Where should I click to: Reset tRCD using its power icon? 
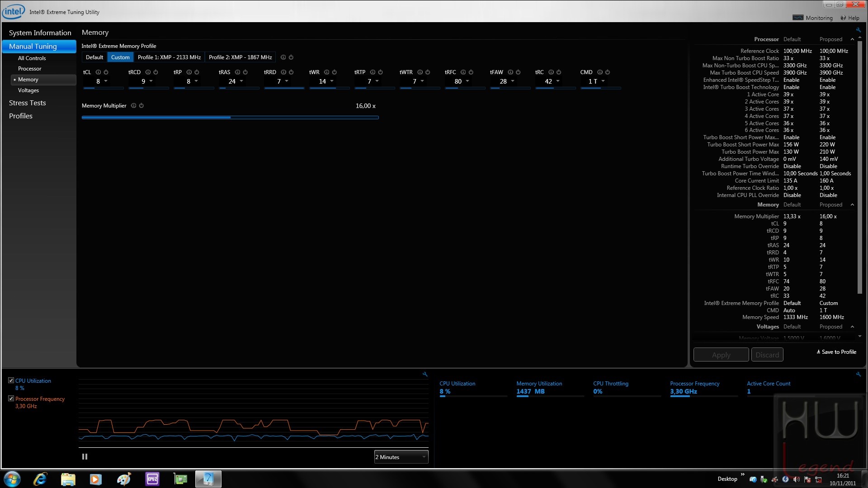[x=156, y=72]
